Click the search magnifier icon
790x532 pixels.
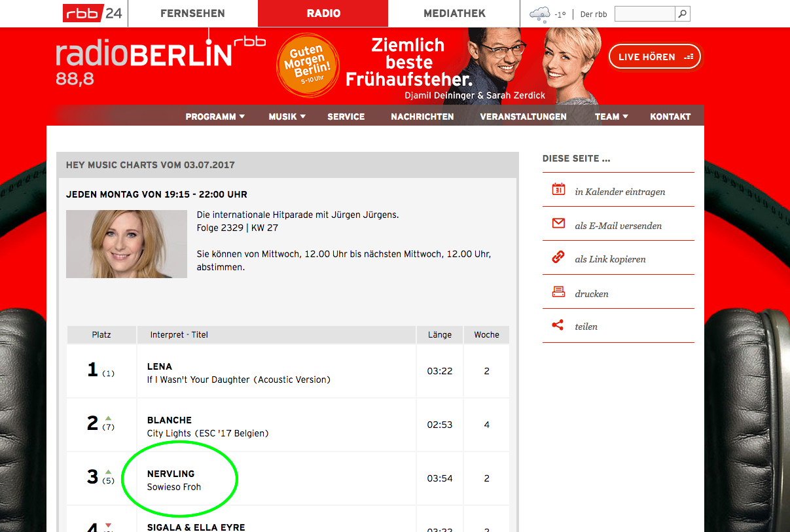[x=683, y=13]
